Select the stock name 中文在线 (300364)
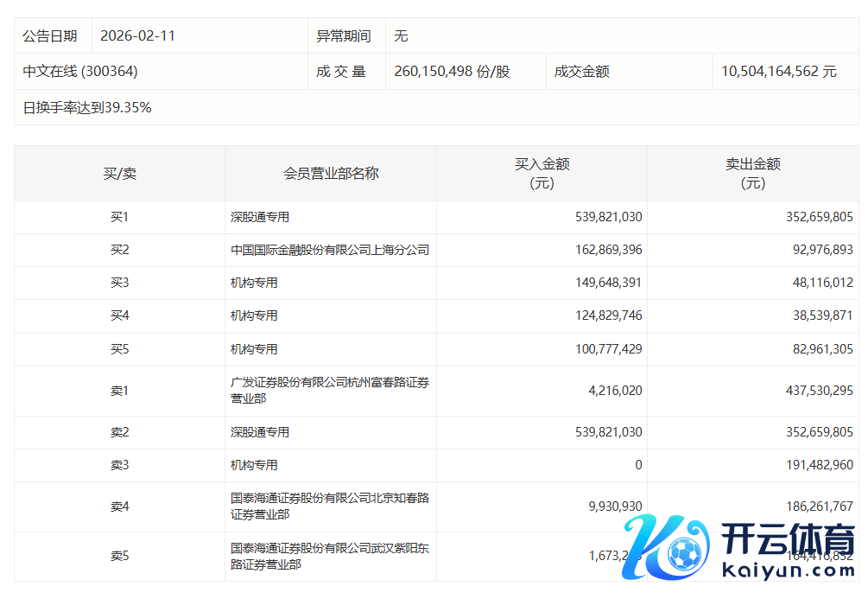868x599 pixels. (x=80, y=72)
